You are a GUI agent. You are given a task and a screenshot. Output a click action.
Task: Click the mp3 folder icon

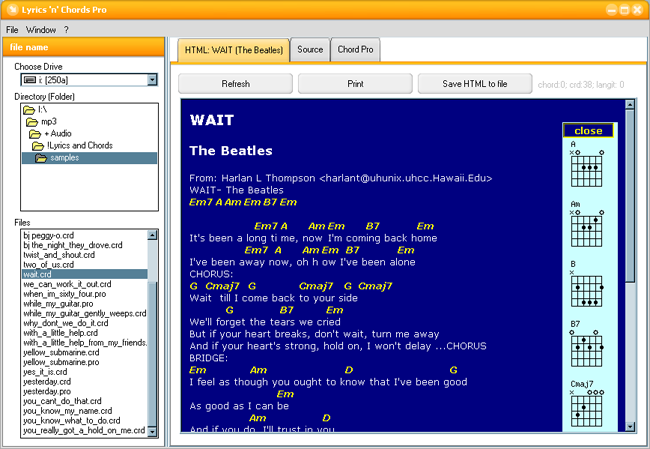32,122
